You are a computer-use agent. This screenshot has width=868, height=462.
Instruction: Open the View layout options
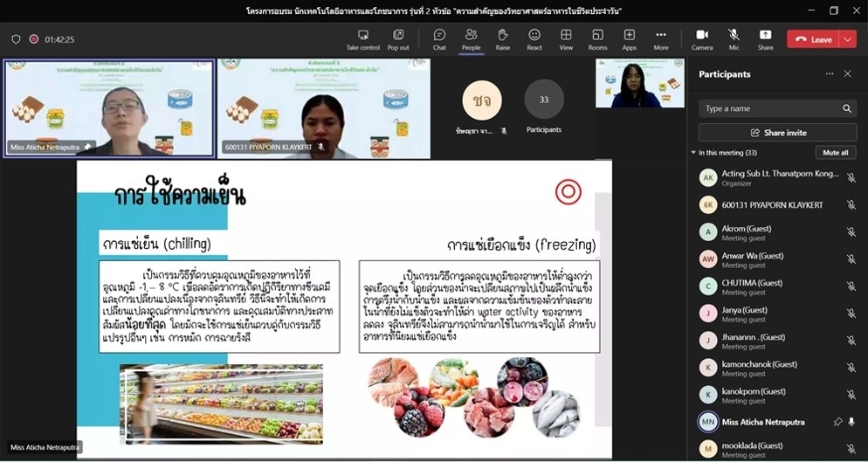point(566,40)
